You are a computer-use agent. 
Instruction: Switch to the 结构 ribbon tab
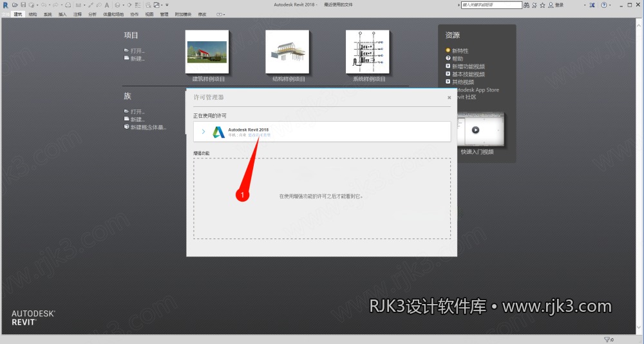(x=33, y=14)
